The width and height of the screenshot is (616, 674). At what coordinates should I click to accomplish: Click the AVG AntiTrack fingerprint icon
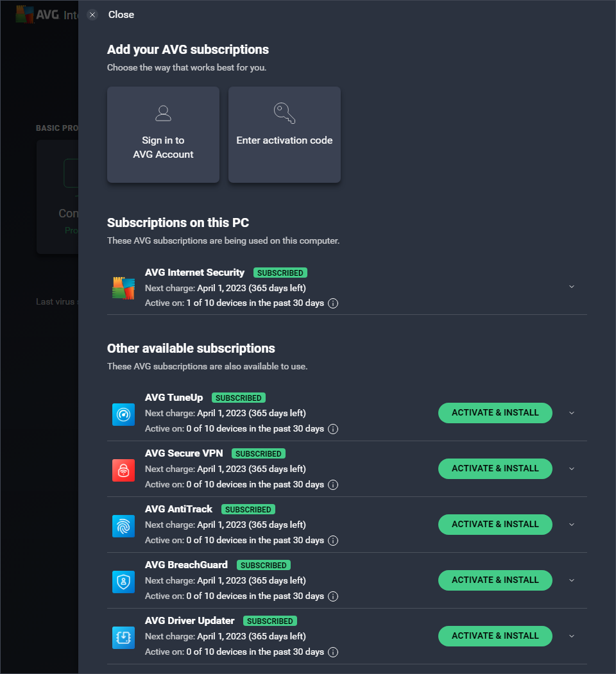point(123,526)
